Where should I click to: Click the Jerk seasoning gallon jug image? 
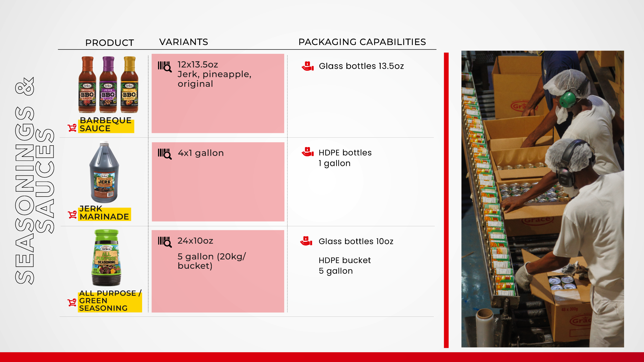(104, 172)
